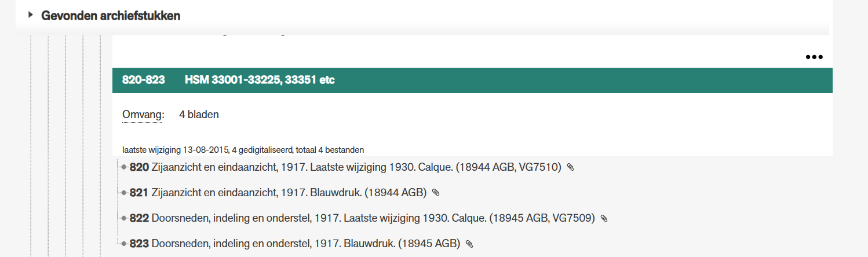Image resolution: width=868 pixels, height=257 pixels.
Task: Click the tree node bullet before 820
Action: coord(125,167)
